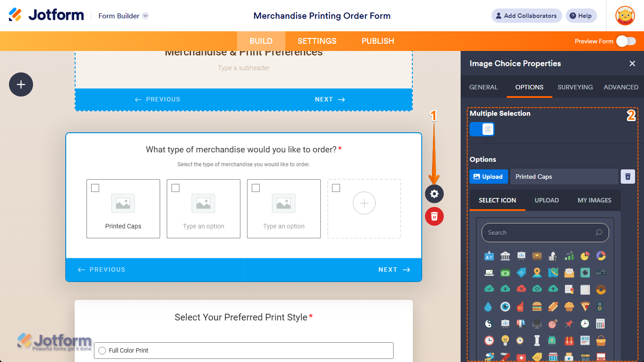The height and width of the screenshot is (362, 644).
Task: Add a new image option with the plus card
Action: point(364,203)
